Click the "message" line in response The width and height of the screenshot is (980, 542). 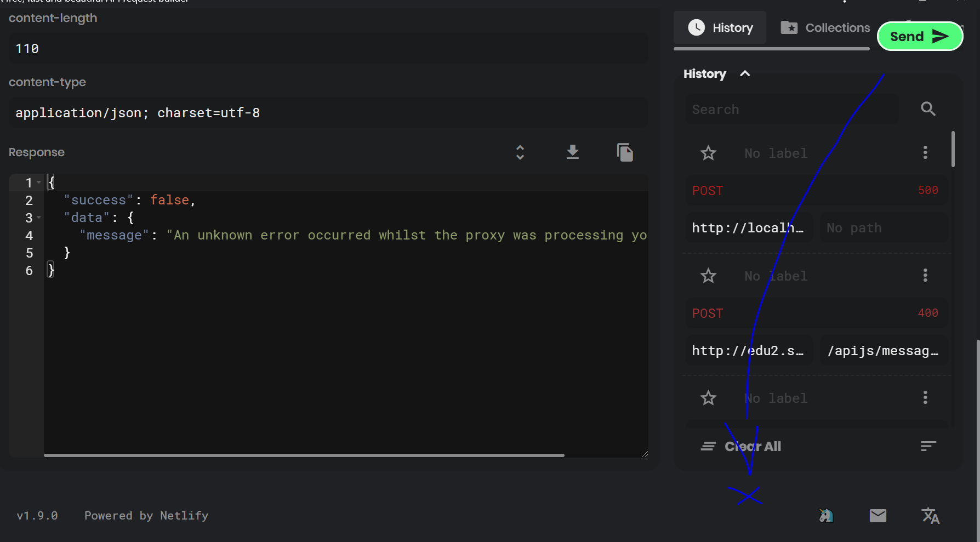pos(363,235)
